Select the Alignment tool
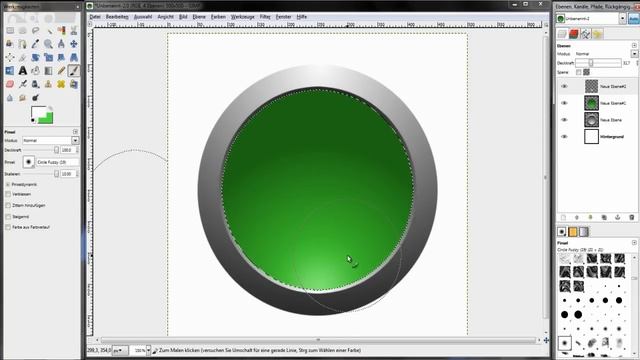The height and width of the screenshot is (360, 640). click(x=10, y=57)
